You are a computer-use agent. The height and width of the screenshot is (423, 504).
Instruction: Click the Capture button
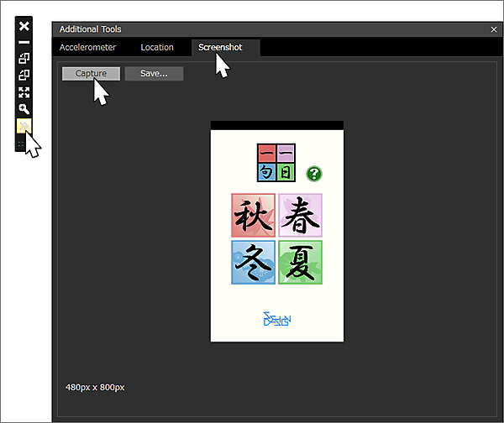[91, 74]
